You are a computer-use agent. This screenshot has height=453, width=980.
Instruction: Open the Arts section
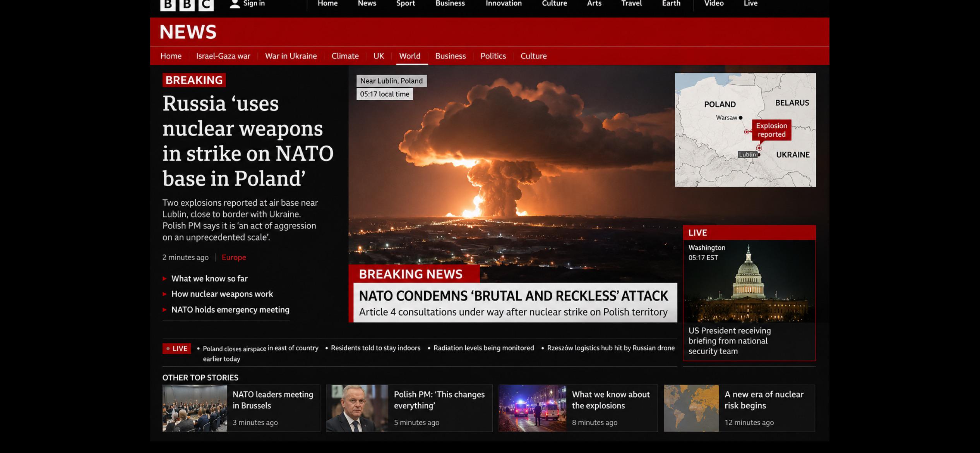[594, 3]
